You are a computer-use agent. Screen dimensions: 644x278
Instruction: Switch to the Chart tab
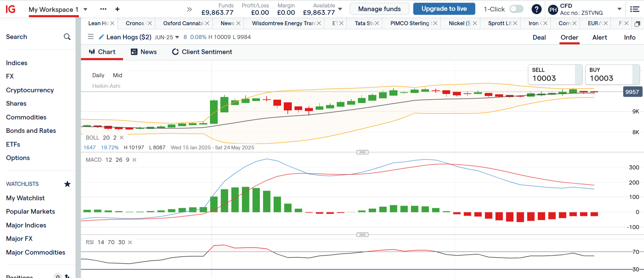click(x=102, y=52)
